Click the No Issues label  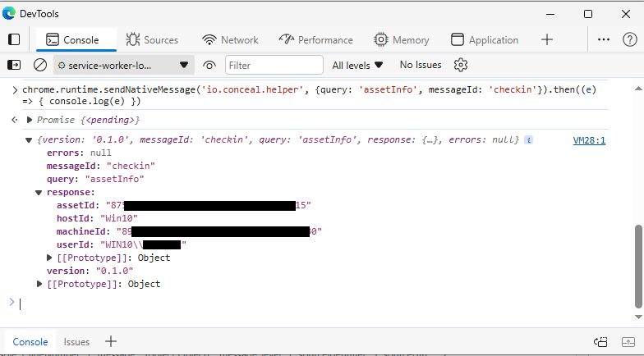[421, 65]
